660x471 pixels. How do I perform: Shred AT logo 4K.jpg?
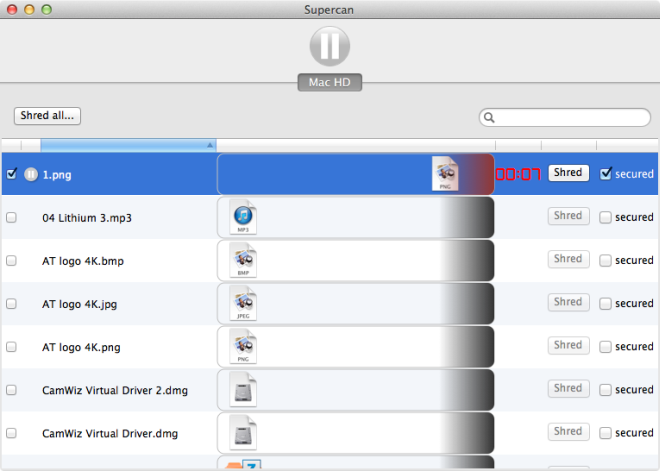pyautogui.click(x=568, y=302)
